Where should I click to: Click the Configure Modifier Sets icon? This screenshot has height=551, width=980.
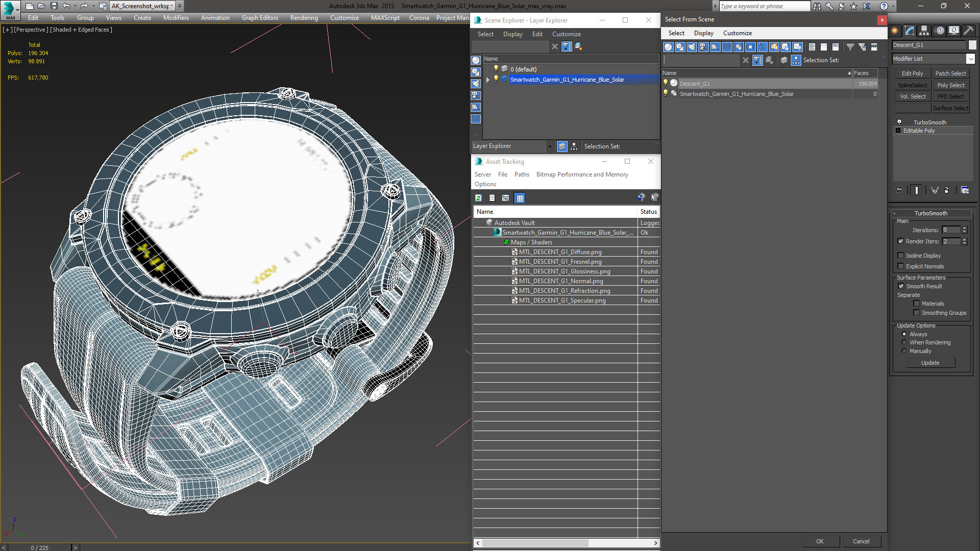click(x=965, y=190)
